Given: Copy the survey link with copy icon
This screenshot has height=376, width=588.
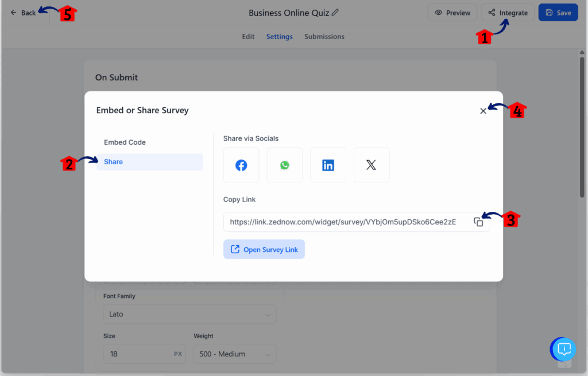Looking at the screenshot, I should click(478, 222).
